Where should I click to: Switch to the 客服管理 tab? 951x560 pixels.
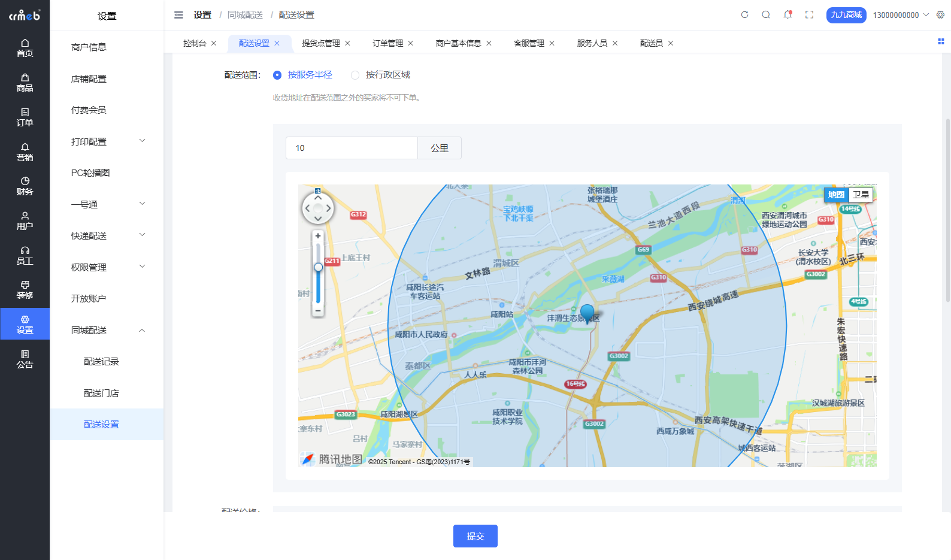(x=529, y=43)
